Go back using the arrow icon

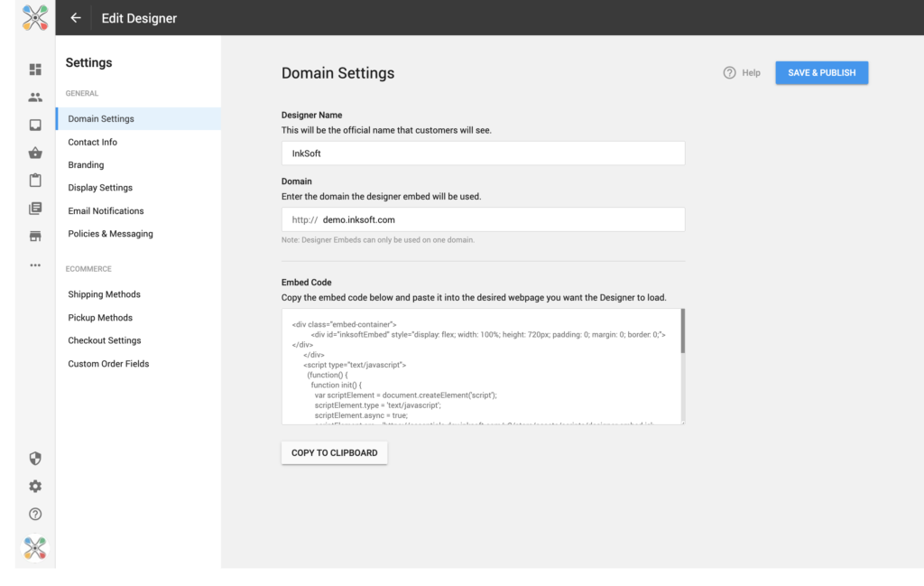pos(76,18)
